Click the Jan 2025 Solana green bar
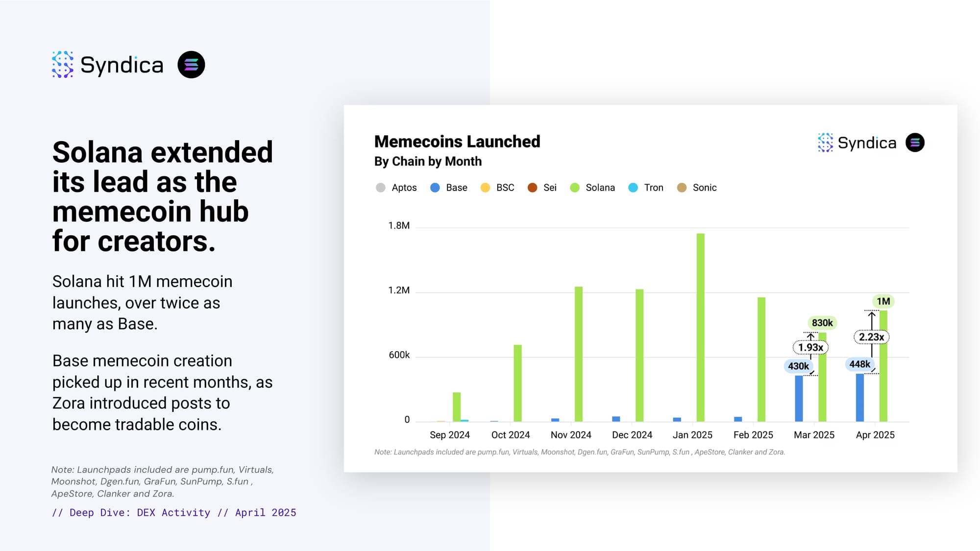Screen dimensions: 980x551 (x=701, y=327)
